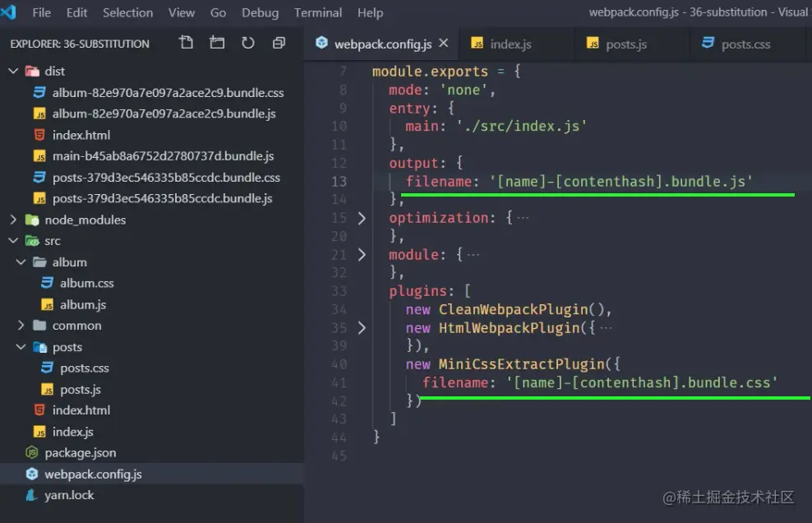Click the npm icon beside package.json
812x523 pixels.
point(31,452)
